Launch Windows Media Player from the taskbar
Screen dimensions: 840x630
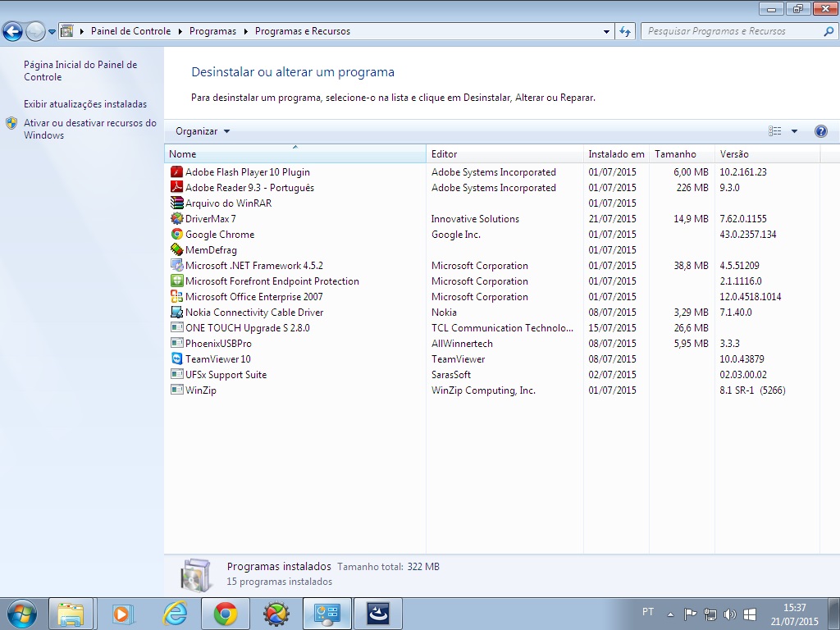(122, 614)
